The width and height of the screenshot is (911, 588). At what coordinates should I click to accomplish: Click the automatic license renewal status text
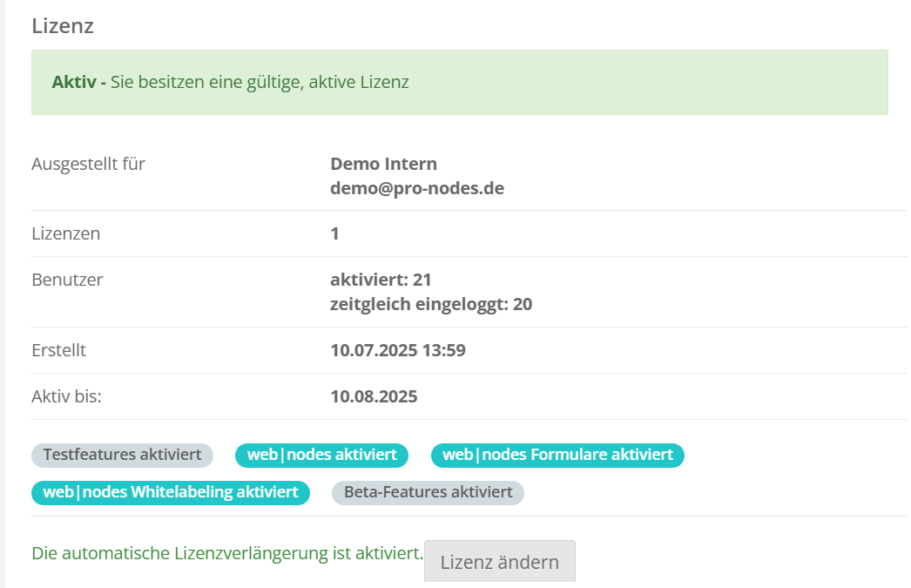pyautogui.click(x=227, y=553)
